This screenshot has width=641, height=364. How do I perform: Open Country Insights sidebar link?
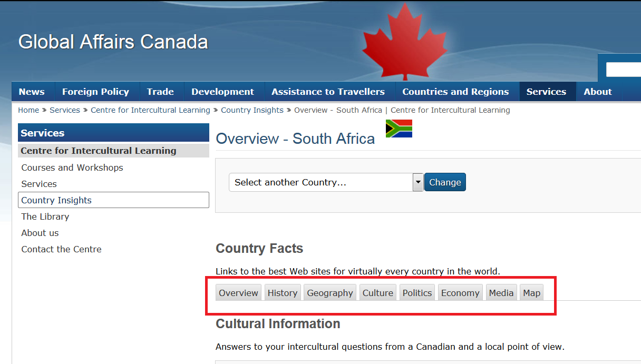coord(113,200)
